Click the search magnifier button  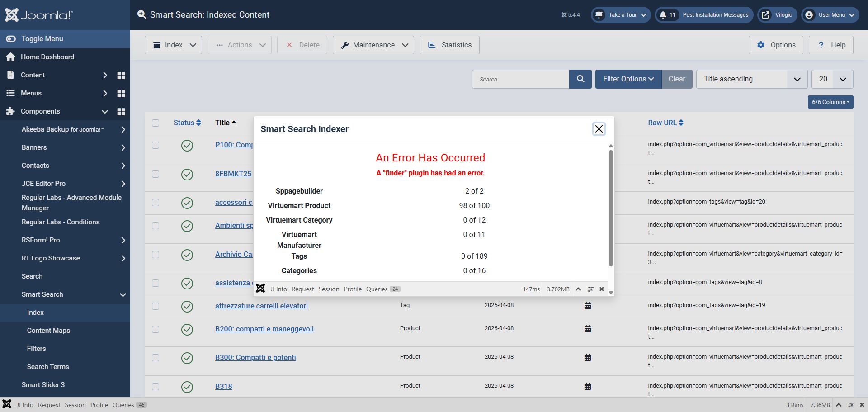580,79
